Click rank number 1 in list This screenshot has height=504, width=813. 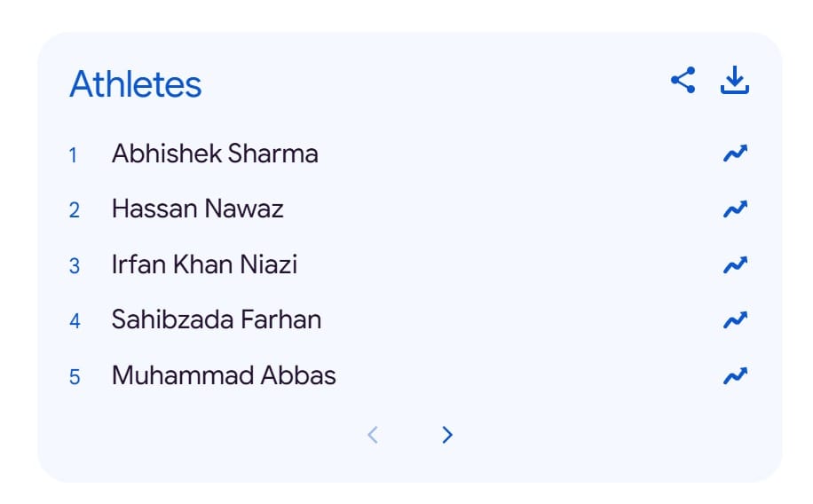coord(74,155)
